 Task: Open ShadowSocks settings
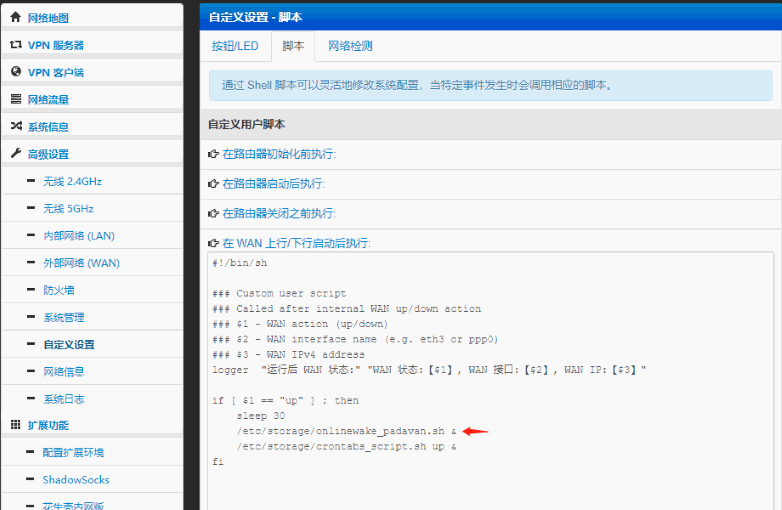pos(76,480)
